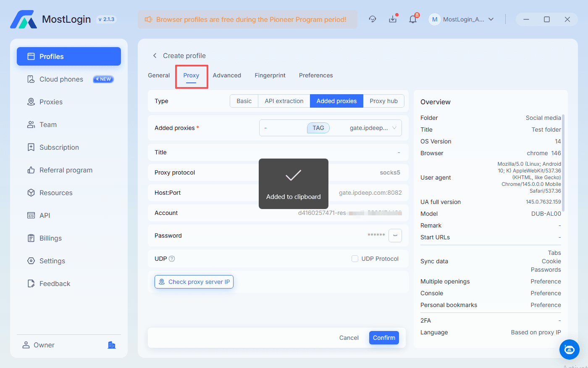
Task: Select the Added proxies type option
Action: 336,101
